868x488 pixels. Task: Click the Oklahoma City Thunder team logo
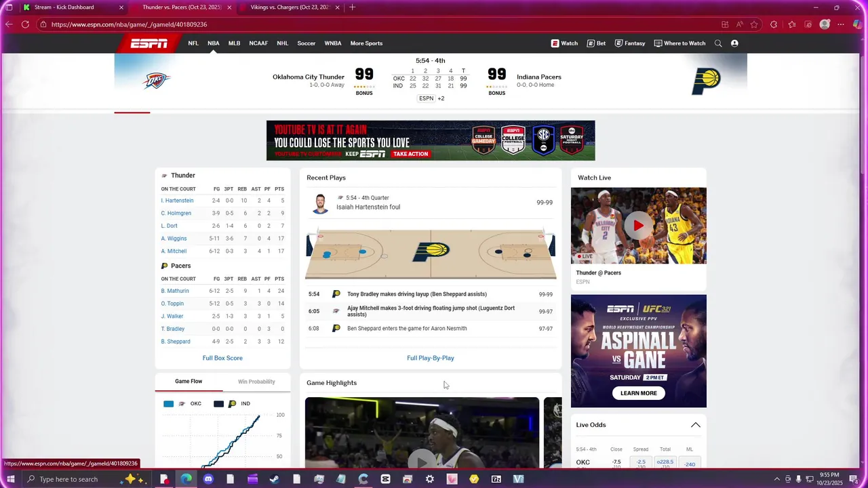[x=157, y=81]
